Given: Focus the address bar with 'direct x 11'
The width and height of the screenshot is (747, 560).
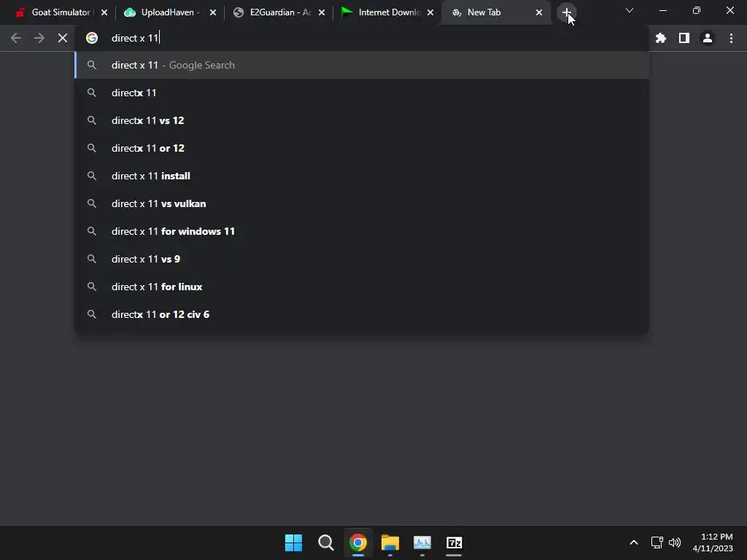Looking at the screenshot, I should [362, 38].
